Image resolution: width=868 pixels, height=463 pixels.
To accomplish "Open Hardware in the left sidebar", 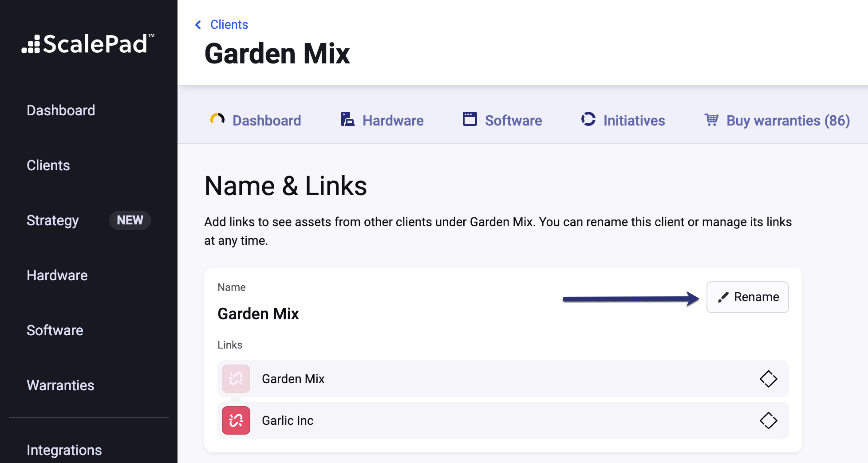I will click(x=57, y=275).
